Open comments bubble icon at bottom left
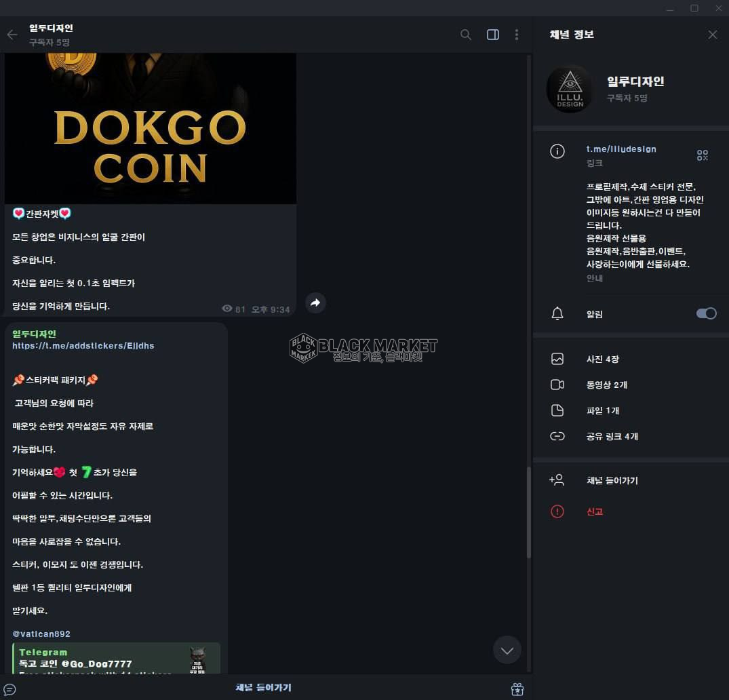 pos(9,689)
